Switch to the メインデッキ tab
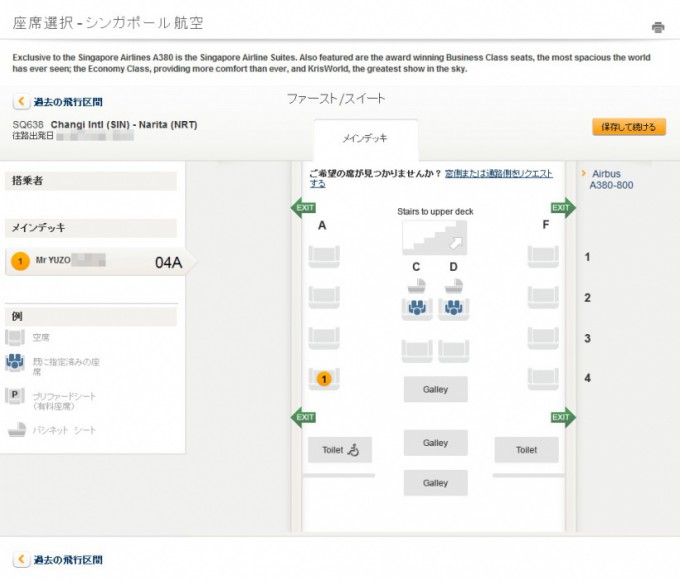This screenshot has height=581, width=680. tap(365, 139)
